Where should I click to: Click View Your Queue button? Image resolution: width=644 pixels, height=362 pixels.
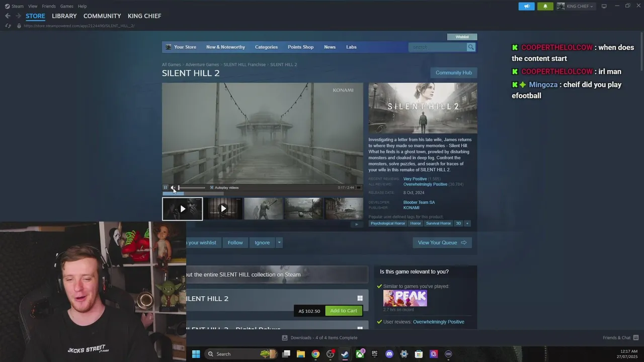442,243
